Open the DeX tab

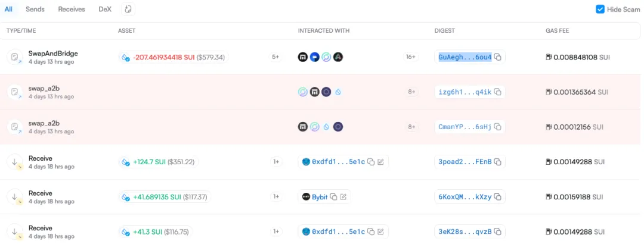click(x=105, y=10)
